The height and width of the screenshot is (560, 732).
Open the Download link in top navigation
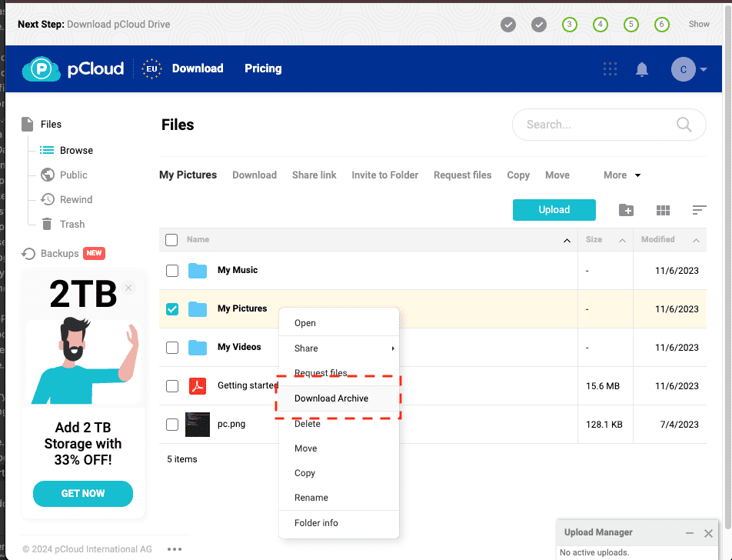click(198, 68)
